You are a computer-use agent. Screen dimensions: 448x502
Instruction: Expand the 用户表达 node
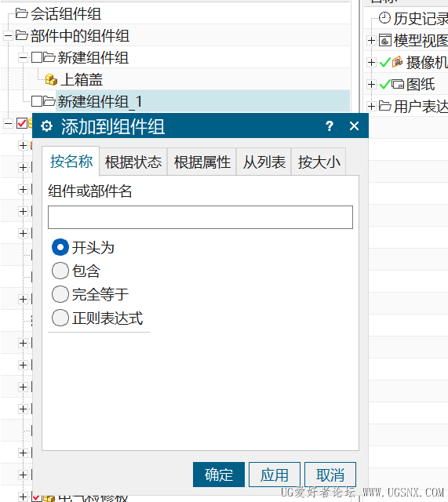point(371,106)
